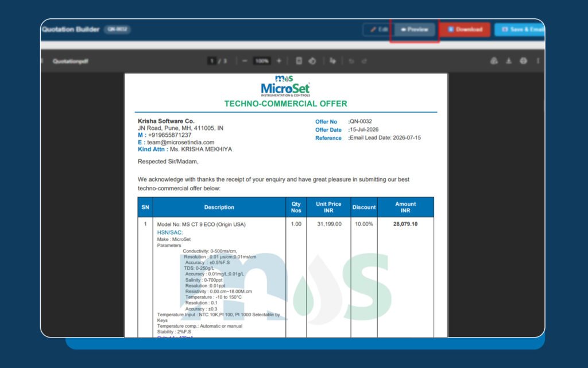Click the TECHNO-COMMERCIAL OFFER heading

point(286,103)
